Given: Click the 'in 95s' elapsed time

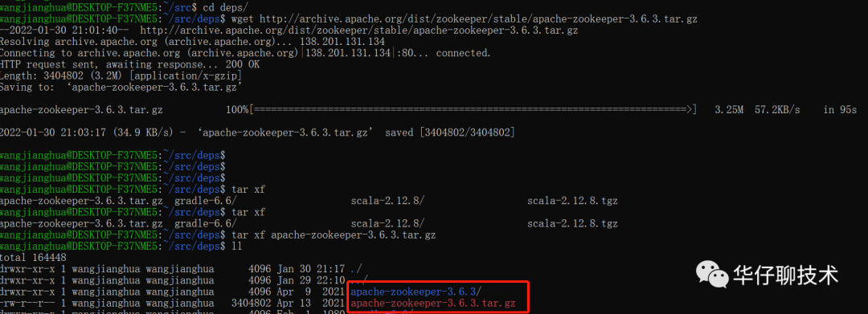Looking at the screenshot, I should (840, 109).
